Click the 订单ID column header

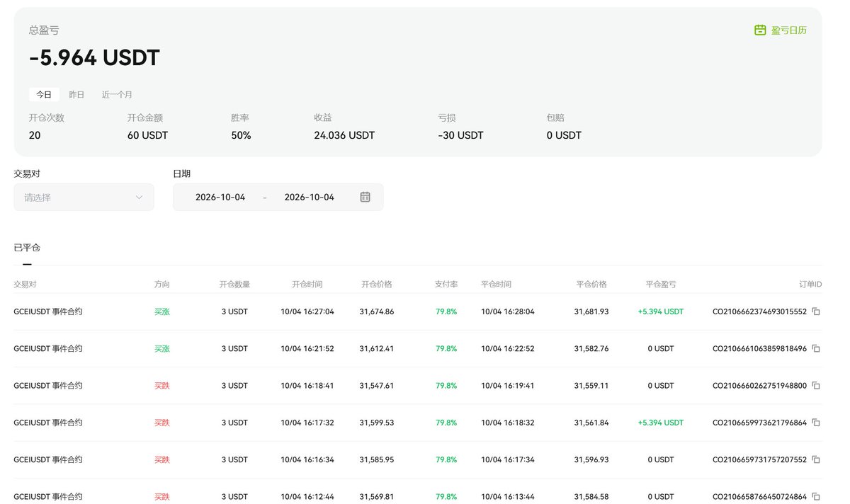pyautogui.click(x=810, y=284)
